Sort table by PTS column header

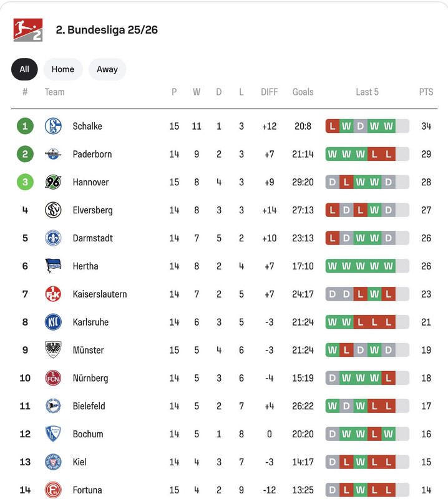(x=426, y=92)
